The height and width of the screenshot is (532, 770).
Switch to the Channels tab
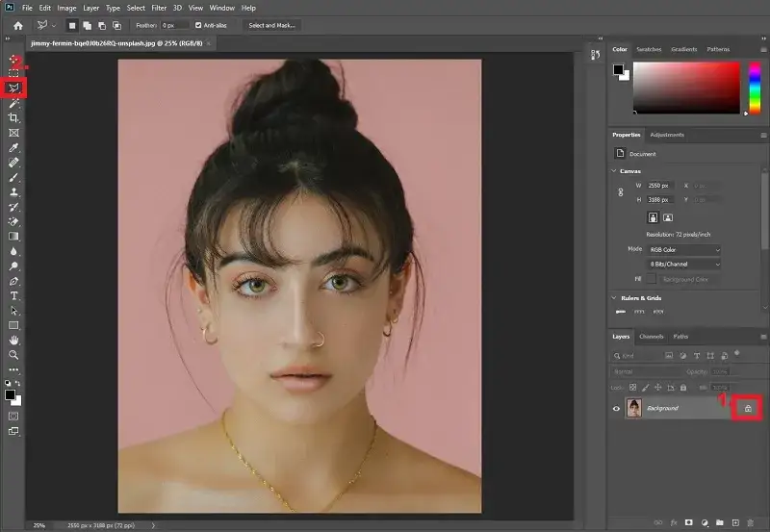click(652, 337)
